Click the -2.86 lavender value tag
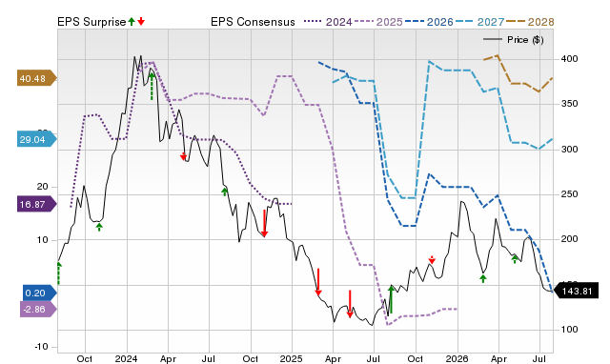Viewport: 610px width, 364px height. coord(38,309)
